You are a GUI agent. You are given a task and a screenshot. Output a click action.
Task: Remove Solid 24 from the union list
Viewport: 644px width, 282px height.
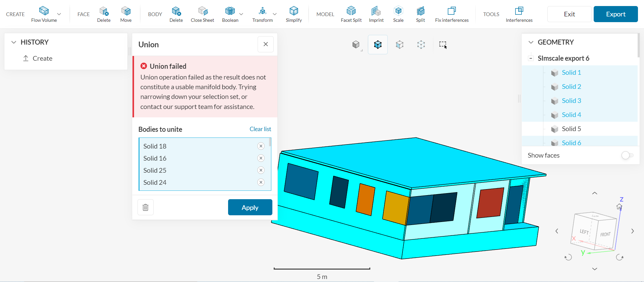coord(261,182)
